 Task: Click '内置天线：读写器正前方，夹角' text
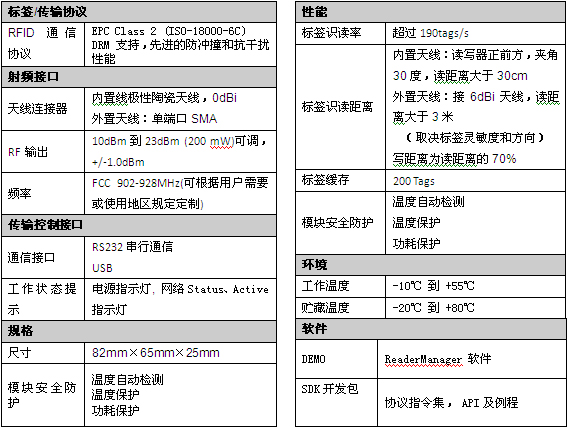coord(475,55)
